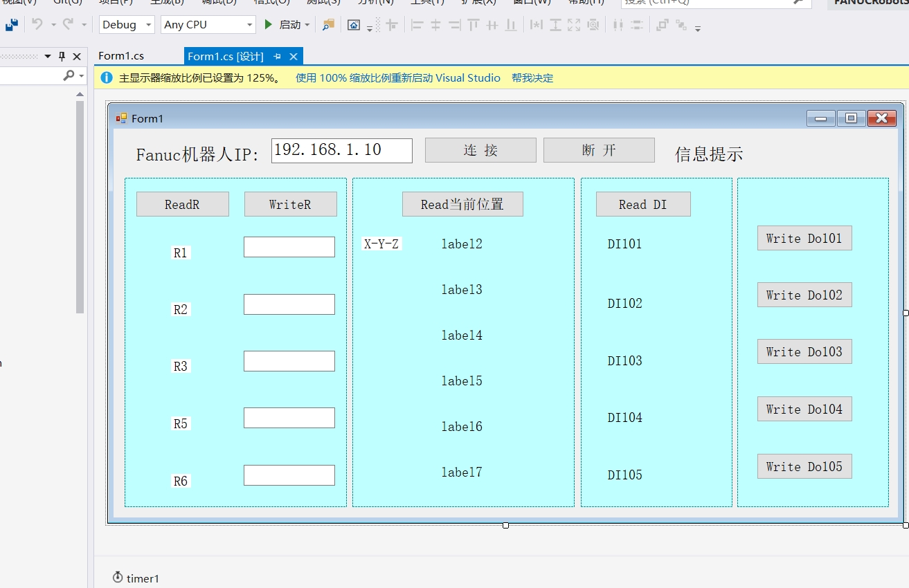Click the Redo arrow icon
909x588 pixels.
68,24
